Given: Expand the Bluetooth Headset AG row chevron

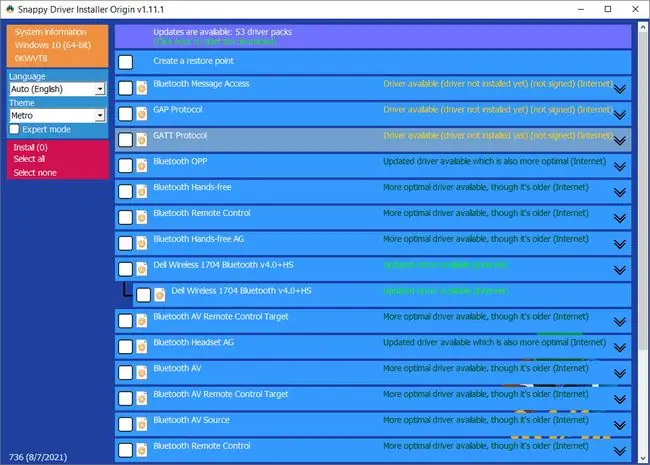Looking at the screenshot, I should click(x=620, y=348).
